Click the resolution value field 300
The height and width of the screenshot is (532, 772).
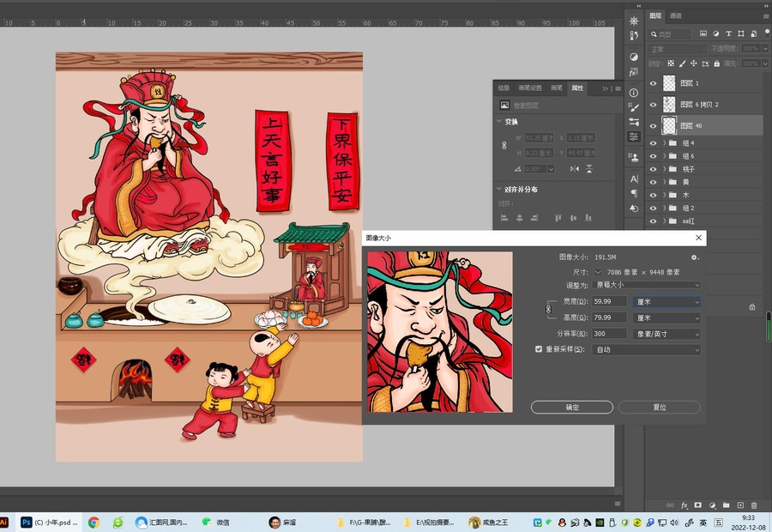(x=610, y=334)
